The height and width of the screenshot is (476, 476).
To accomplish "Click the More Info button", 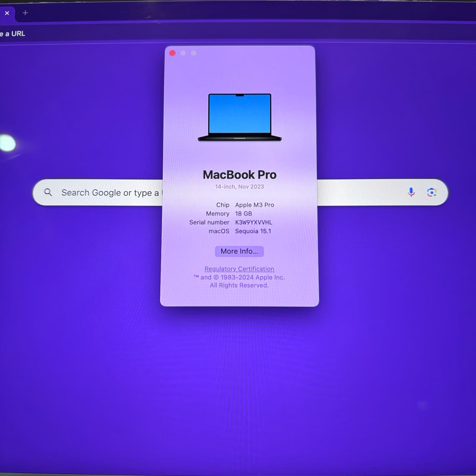I will [x=239, y=251].
